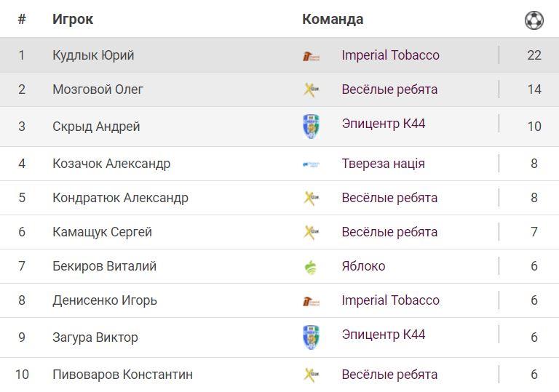Select player Бекиров Виталий

click(x=104, y=266)
